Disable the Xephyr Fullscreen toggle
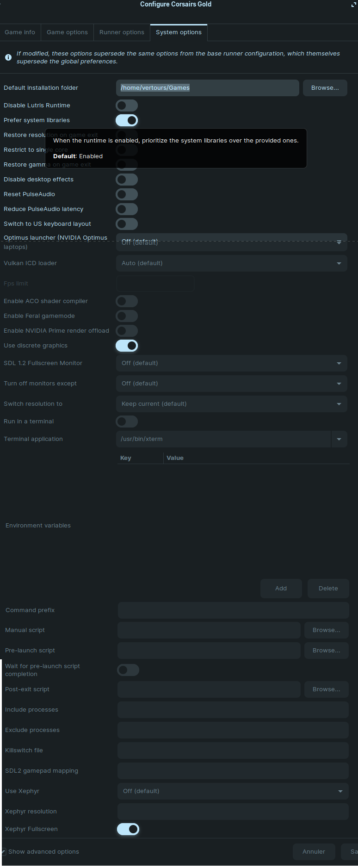Viewport: 358px width, 868px height. click(128, 829)
